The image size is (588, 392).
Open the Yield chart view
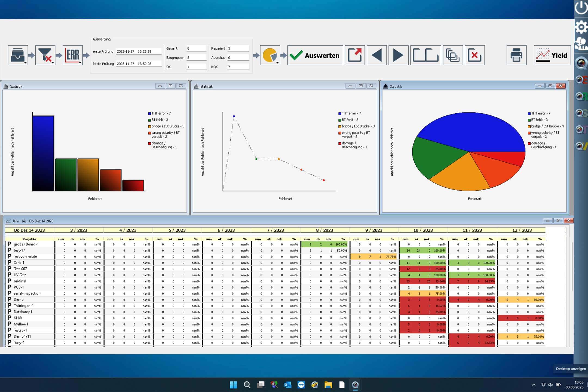tap(552, 55)
